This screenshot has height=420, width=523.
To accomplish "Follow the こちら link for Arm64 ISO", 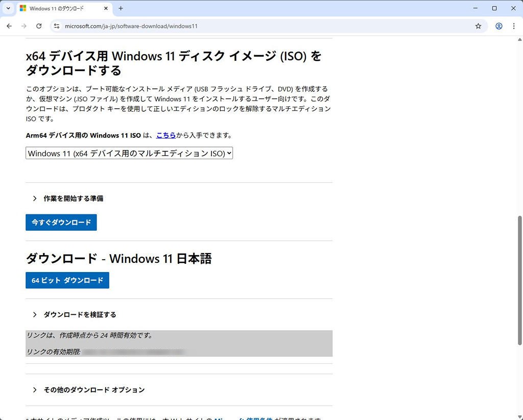I will click(166, 135).
